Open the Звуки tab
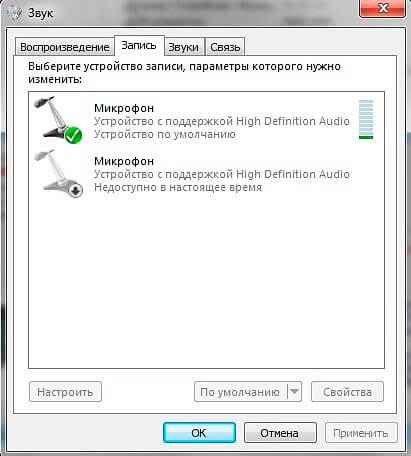 (x=184, y=47)
